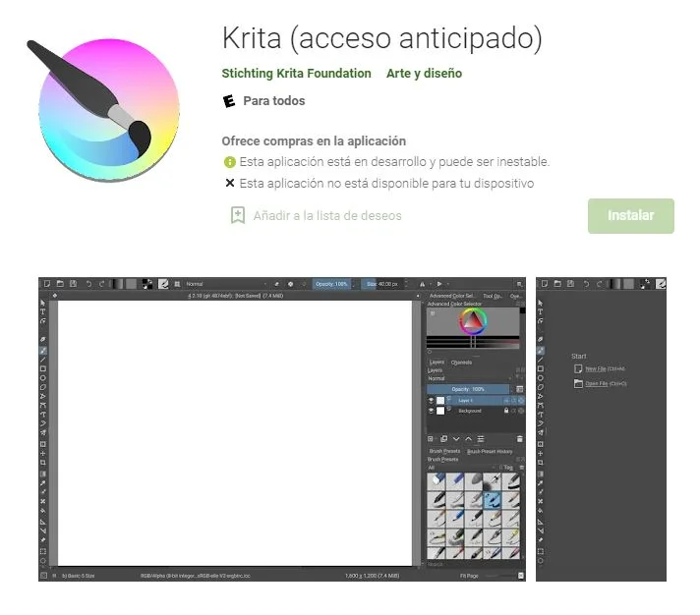Add Krita to the lista de deseos

tap(327, 216)
